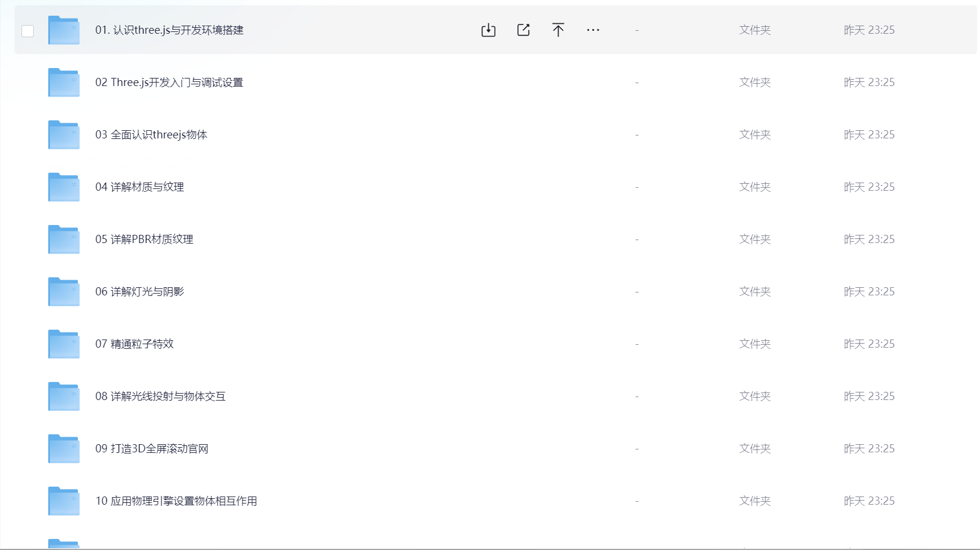The width and height of the screenshot is (980, 550).
Task: Click date 昨天 23:25 in 03 全面认识 row
Action: (869, 135)
